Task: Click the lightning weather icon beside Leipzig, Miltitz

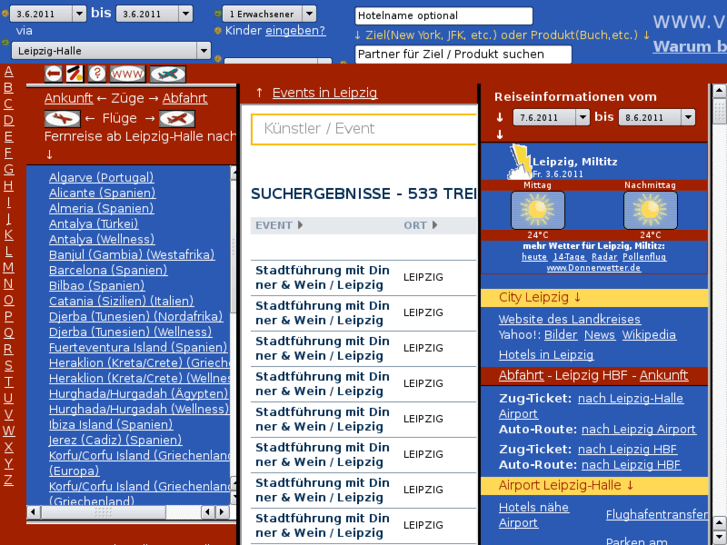Action: (x=520, y=161)
